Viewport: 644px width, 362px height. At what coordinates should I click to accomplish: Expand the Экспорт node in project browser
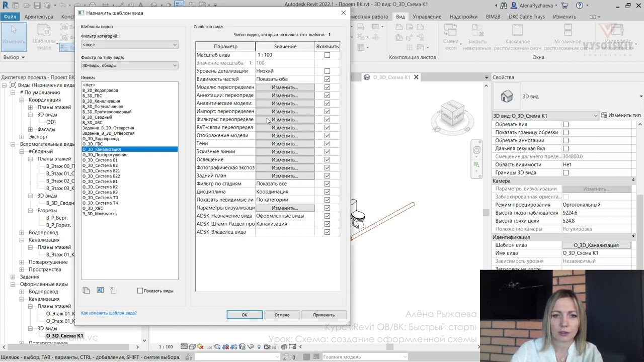[x=22, y=137]
